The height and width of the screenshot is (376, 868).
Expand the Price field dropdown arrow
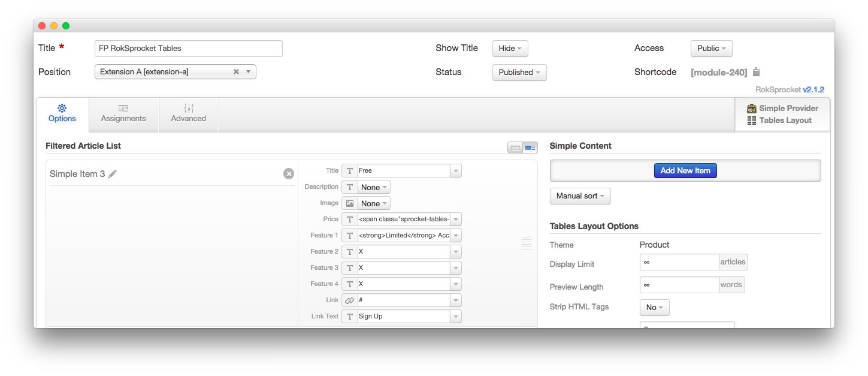(x=456, y=219)
